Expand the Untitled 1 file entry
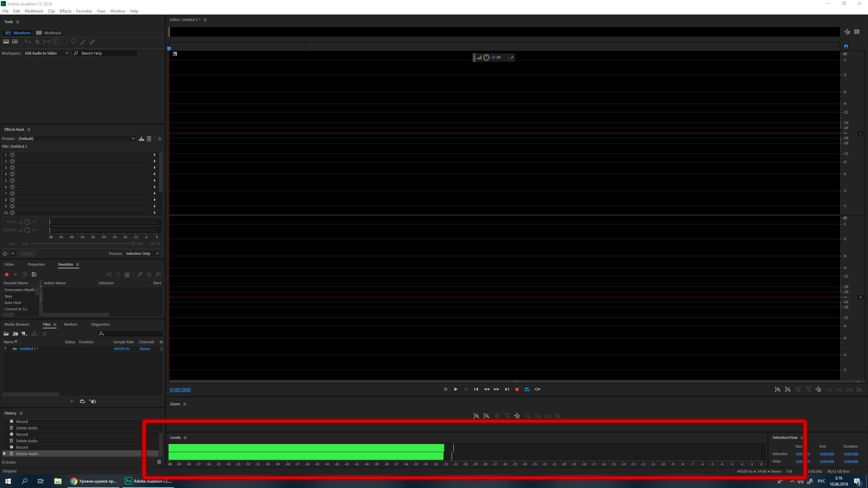Screen dimensions: 868x488 pos(5,348)
